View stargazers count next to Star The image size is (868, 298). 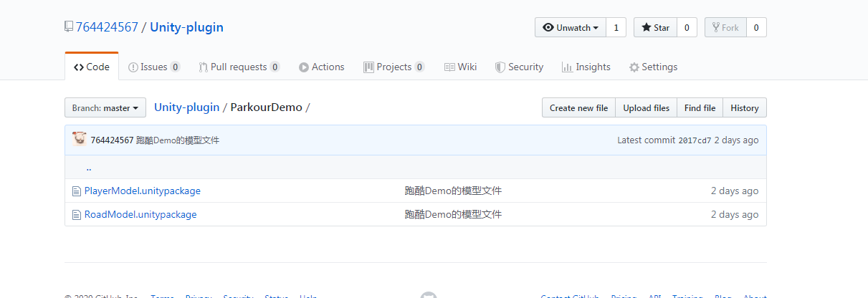coord(687,27)
